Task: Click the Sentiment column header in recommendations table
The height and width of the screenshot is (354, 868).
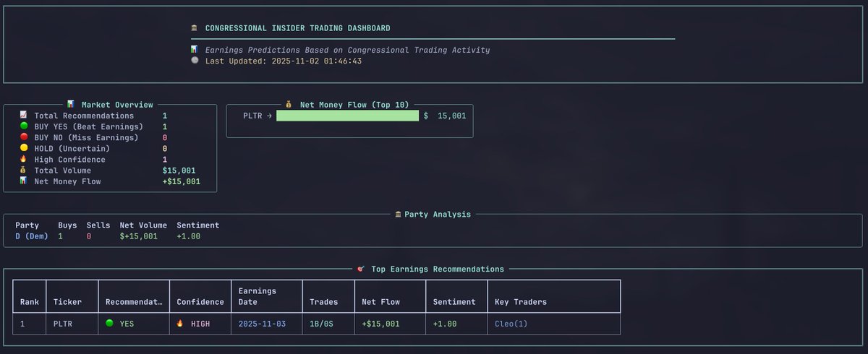Action: (454, 302)
